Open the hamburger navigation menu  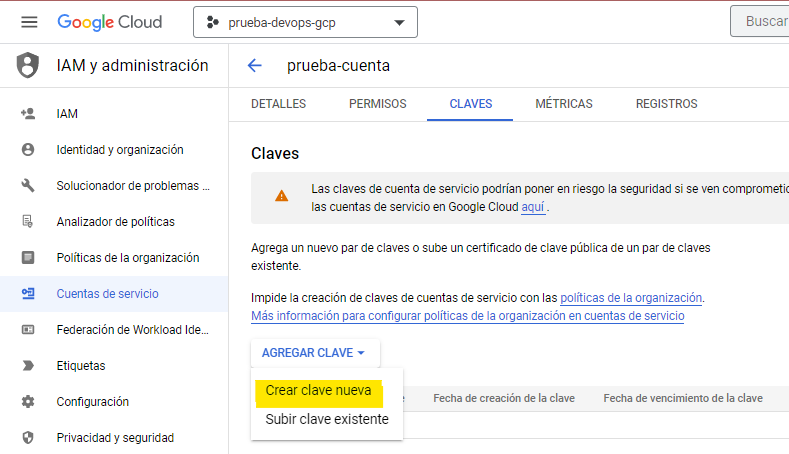coord(29,22)
